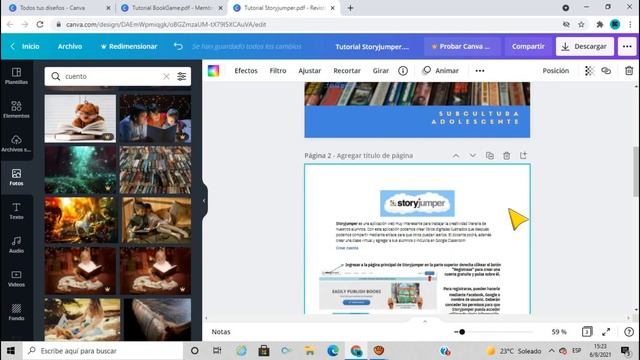Open browser extensions puzzle icon
The height and width of the screenshot is (360, 640).
pos(600,24)
